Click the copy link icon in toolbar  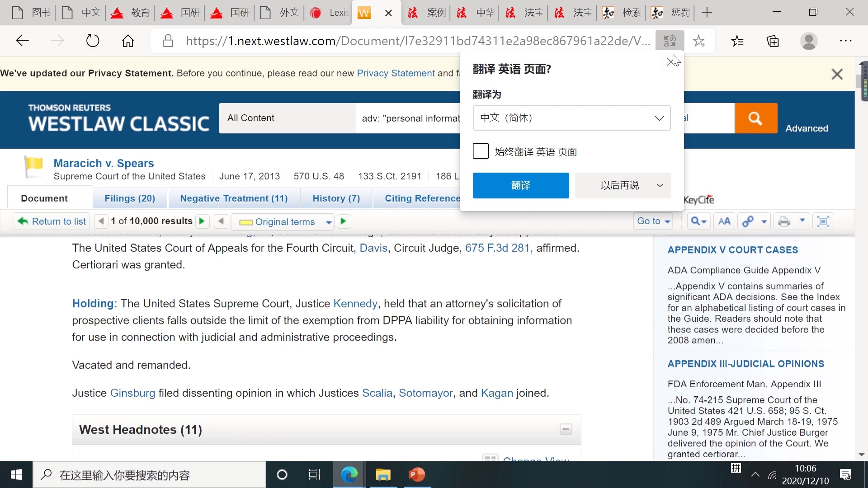point(748,221)
